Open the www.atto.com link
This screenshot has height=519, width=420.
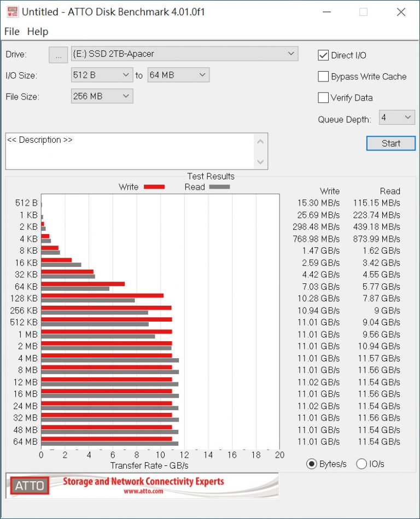pyautogui.click(x=143, y=491)
